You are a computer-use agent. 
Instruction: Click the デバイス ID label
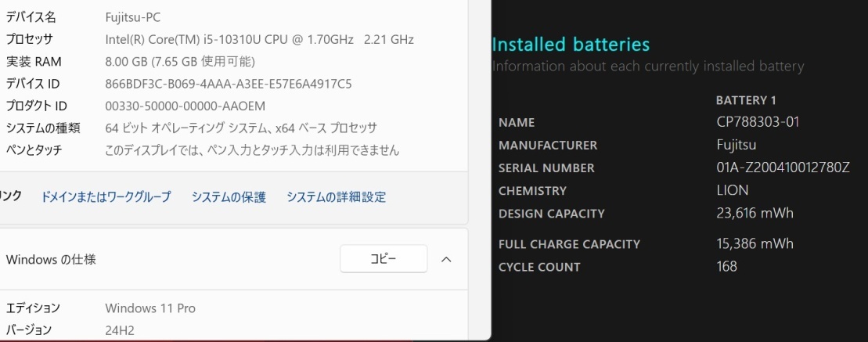pos(33,84)
